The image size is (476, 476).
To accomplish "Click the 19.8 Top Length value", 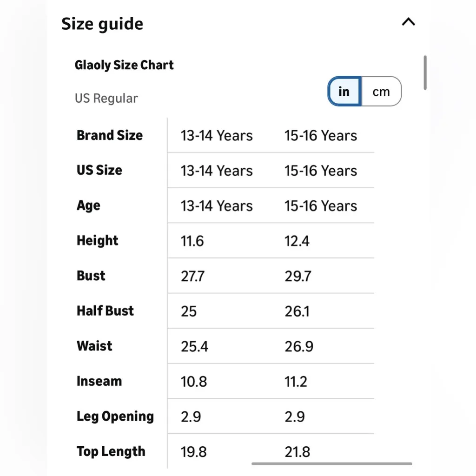I will (x=194, y=452).
